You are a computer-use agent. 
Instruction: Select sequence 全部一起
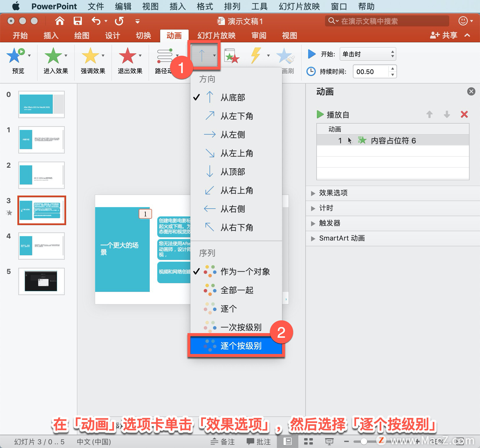(x=236, y=290)
